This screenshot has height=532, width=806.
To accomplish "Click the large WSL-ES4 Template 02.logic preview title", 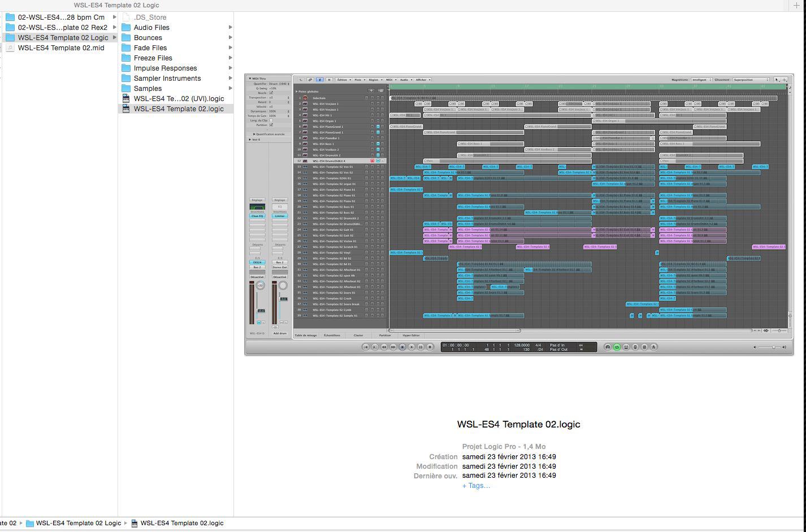I will [x=518, y=424].
